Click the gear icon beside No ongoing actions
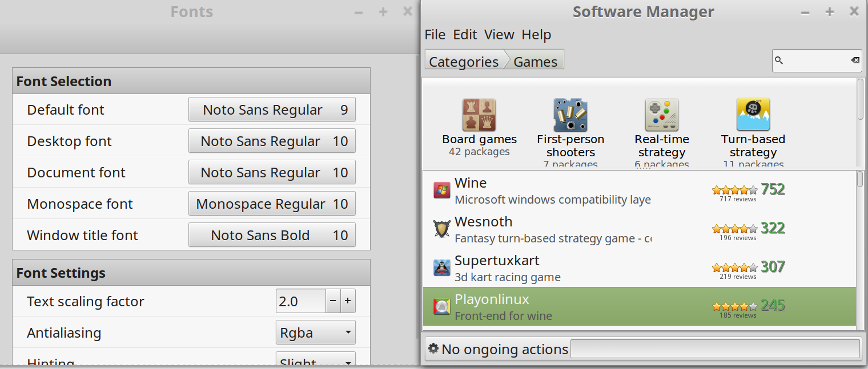 433,349
